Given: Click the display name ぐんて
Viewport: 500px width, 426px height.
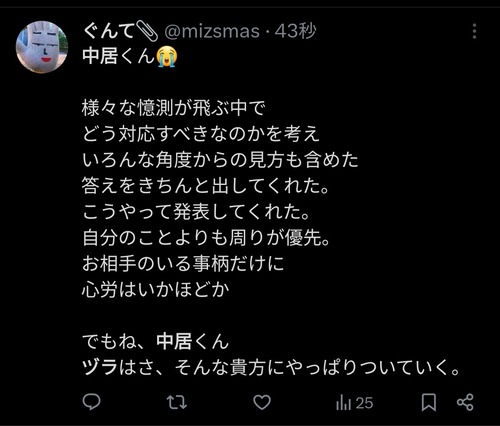Looking at the screenshot, I should click(108, 32).
